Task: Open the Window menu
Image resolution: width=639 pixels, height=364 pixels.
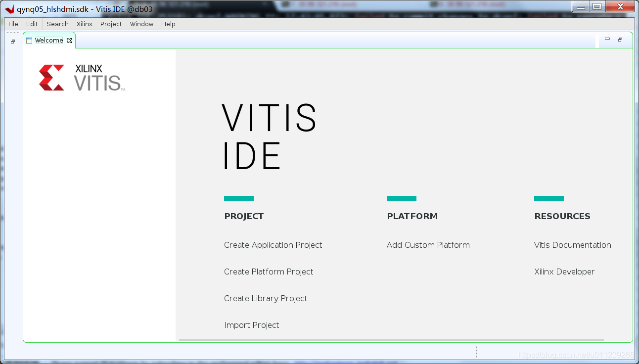Action: point(141,24)
